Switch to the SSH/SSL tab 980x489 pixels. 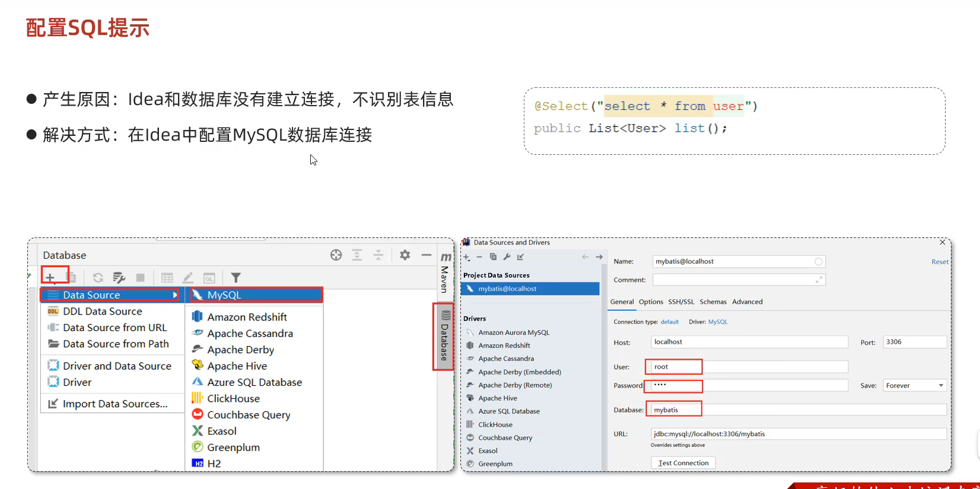[680, 302]
